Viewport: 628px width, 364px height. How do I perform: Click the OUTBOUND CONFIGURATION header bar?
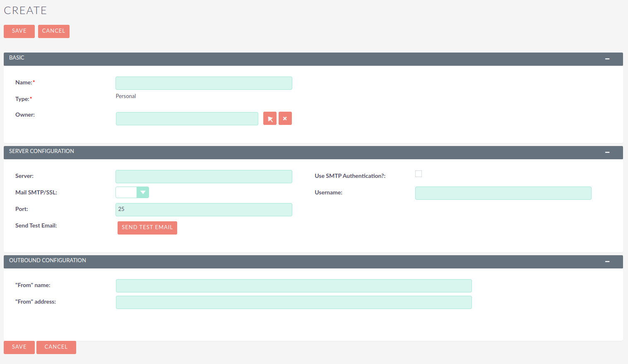coord(47,261)
